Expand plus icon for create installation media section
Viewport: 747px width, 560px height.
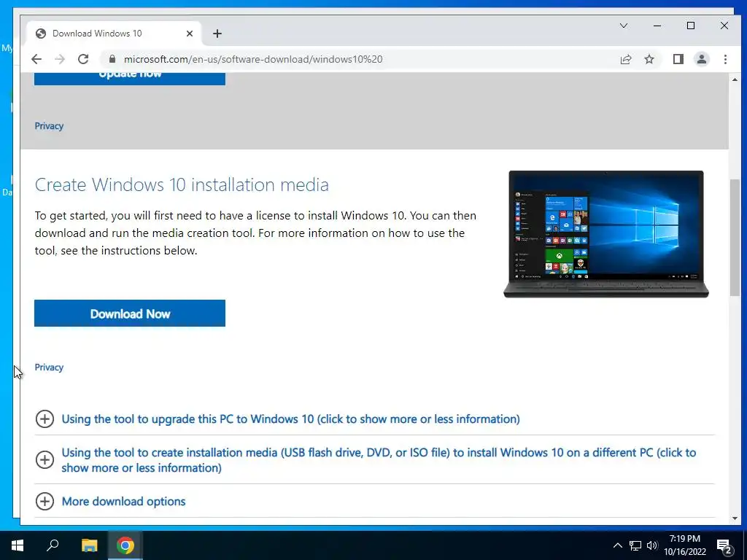coord(44,459)
